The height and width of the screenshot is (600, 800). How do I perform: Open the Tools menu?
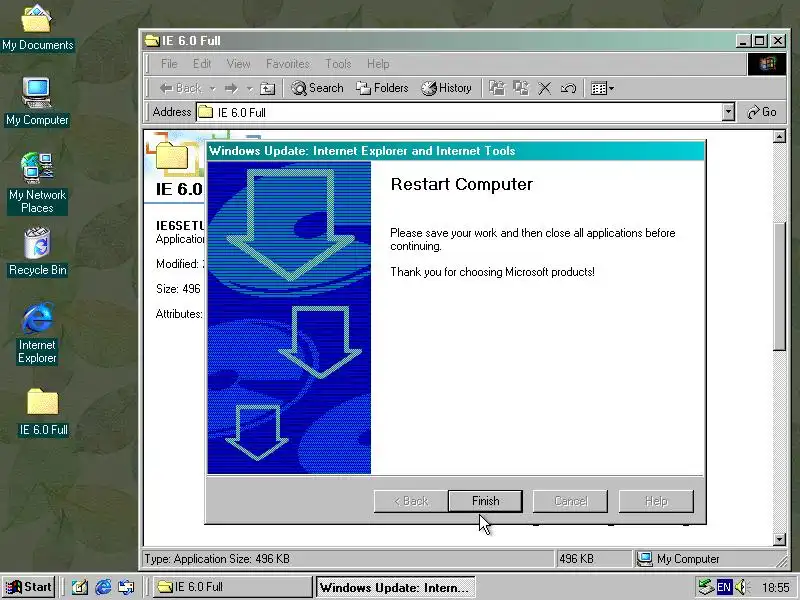338,64
